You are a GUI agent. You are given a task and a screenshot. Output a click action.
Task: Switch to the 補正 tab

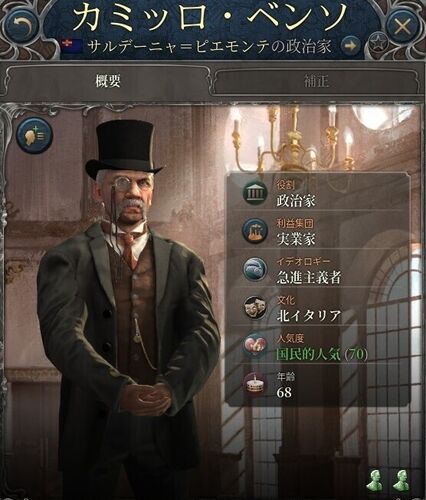[316, 81]
